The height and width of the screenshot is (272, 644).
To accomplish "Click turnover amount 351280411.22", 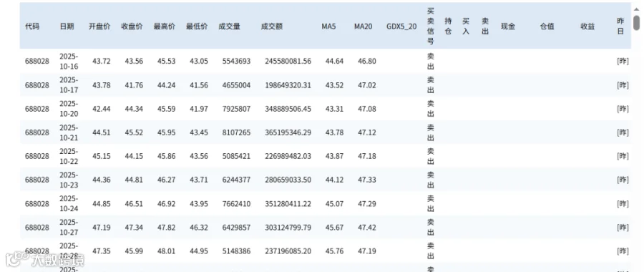I will pyautogui.click(x=288, y=204).
